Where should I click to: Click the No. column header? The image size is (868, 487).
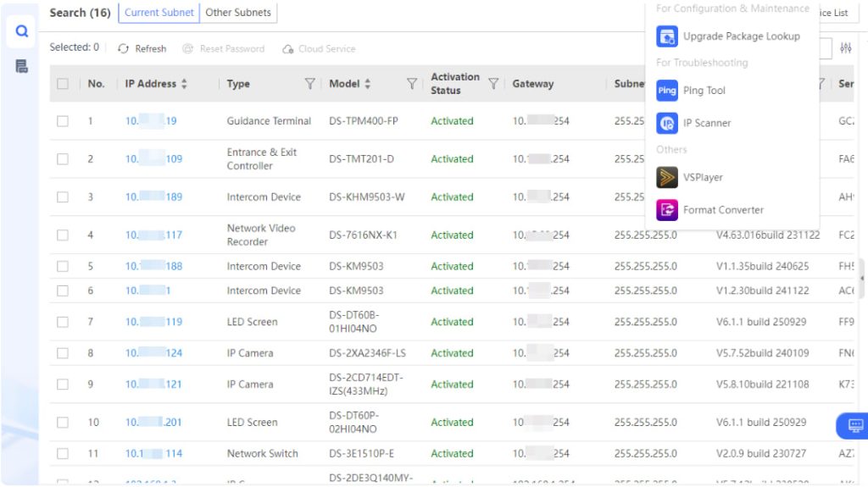coord(96,84)
